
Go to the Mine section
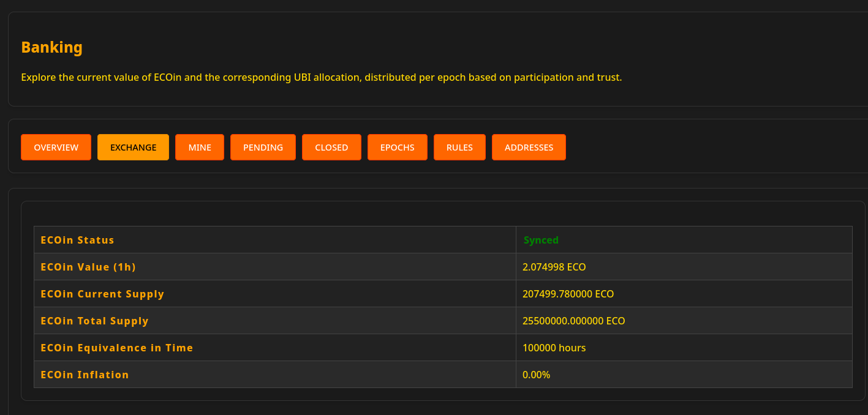pyautogui.click(x=200, y=148)
